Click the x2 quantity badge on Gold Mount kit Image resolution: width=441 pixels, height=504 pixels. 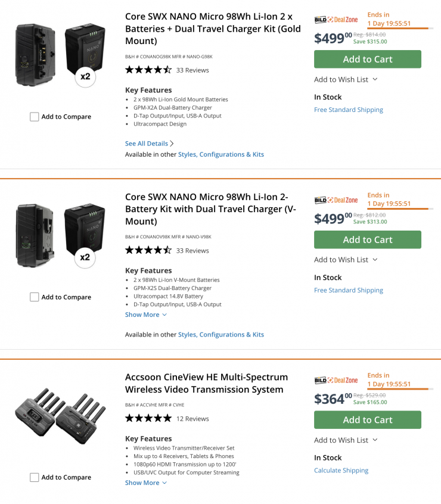coord(85,77)
